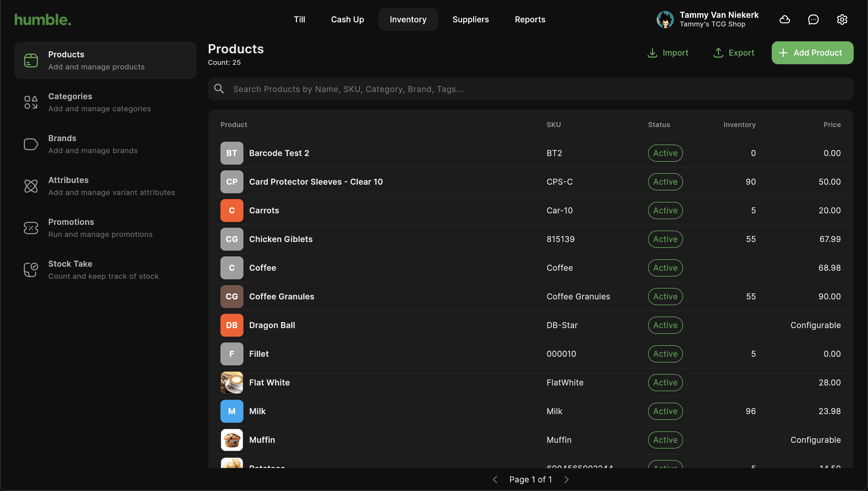Click the Brands label icon
Image resolution: width=868 pixels, height=491 pixels.
click(x=31, y=144)
